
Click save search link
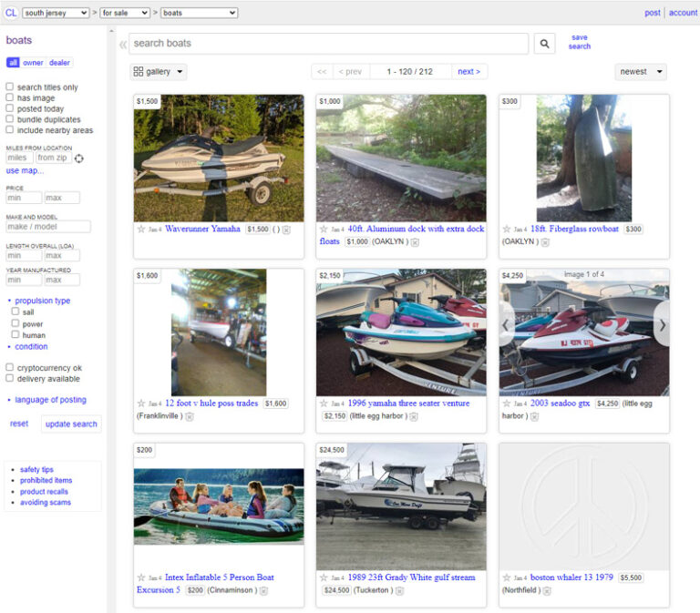[x=580, y=42]
